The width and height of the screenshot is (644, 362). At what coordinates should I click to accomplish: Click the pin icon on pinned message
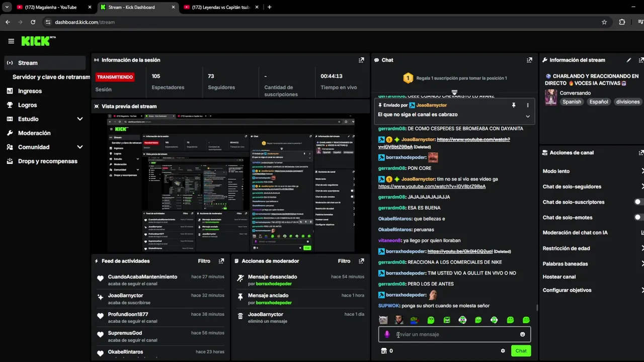(x=514, y=105)
